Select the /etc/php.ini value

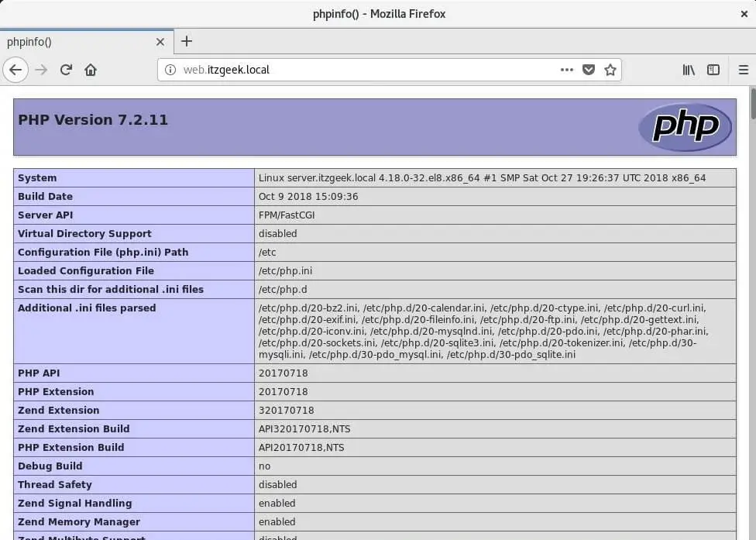(285, 271)
